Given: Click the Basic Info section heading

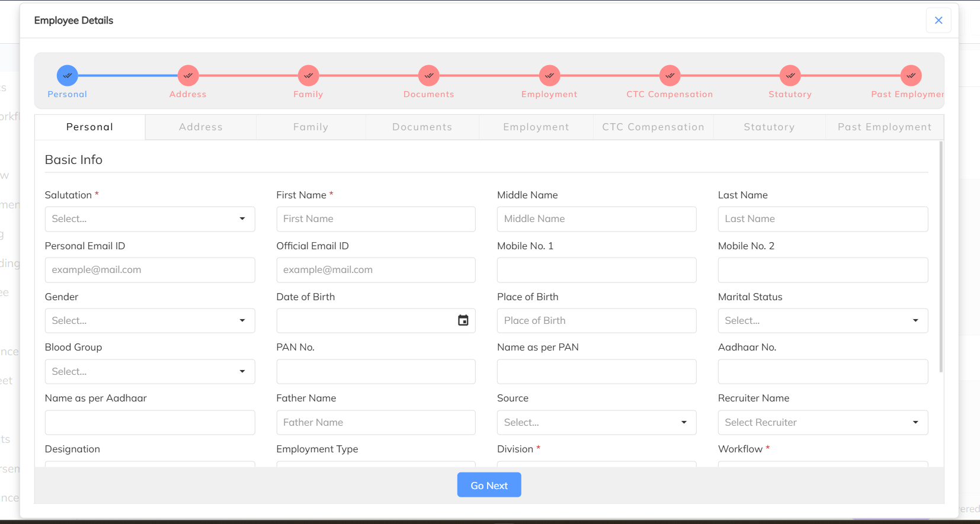Looking at the screenshot, I should click(74, 160).
